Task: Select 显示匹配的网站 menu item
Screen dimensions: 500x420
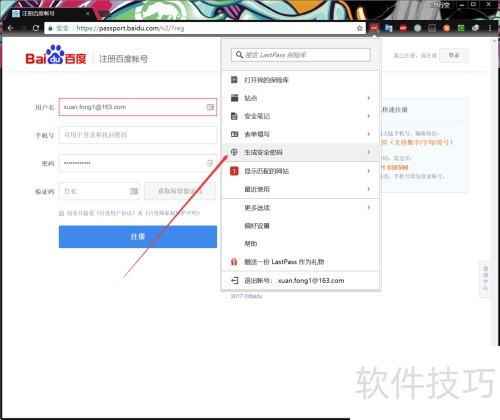Action: click(x=301, y=171)
